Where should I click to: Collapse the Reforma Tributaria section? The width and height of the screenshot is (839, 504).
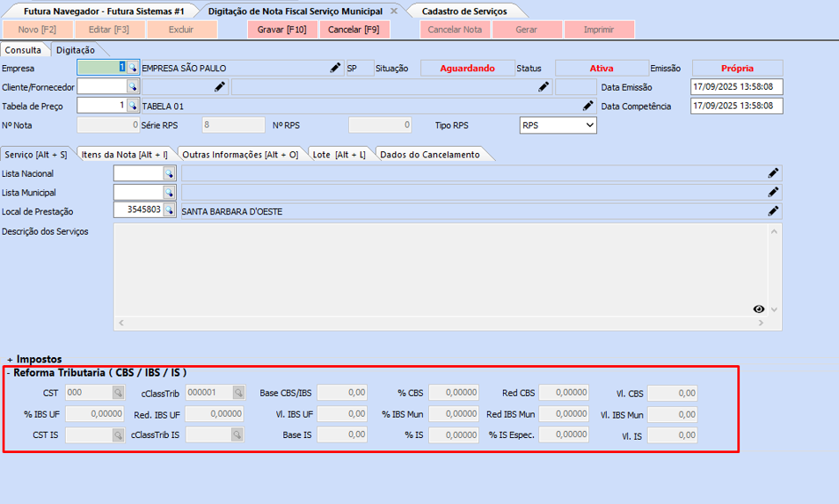click(x=9, y=373)
